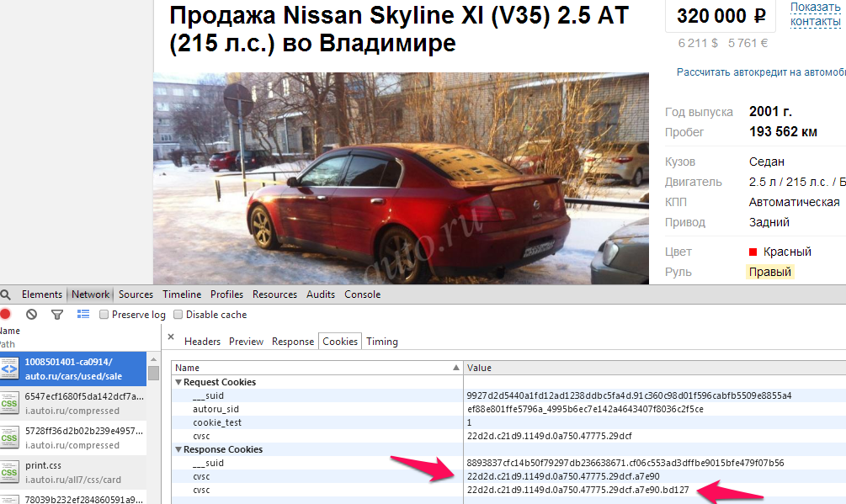Open the Elements panel tab

[42, 294]
